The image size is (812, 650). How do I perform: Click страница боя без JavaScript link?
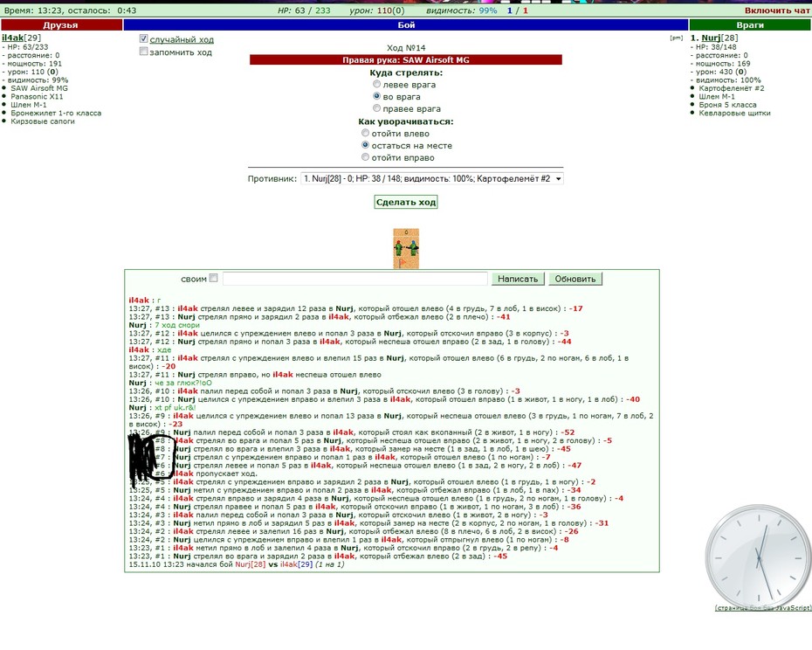[763, 607]
